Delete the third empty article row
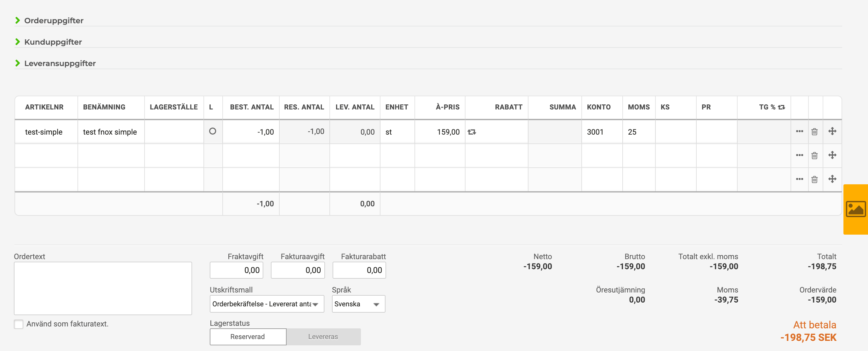Screen dimensions: 868x351 point(815,179)
